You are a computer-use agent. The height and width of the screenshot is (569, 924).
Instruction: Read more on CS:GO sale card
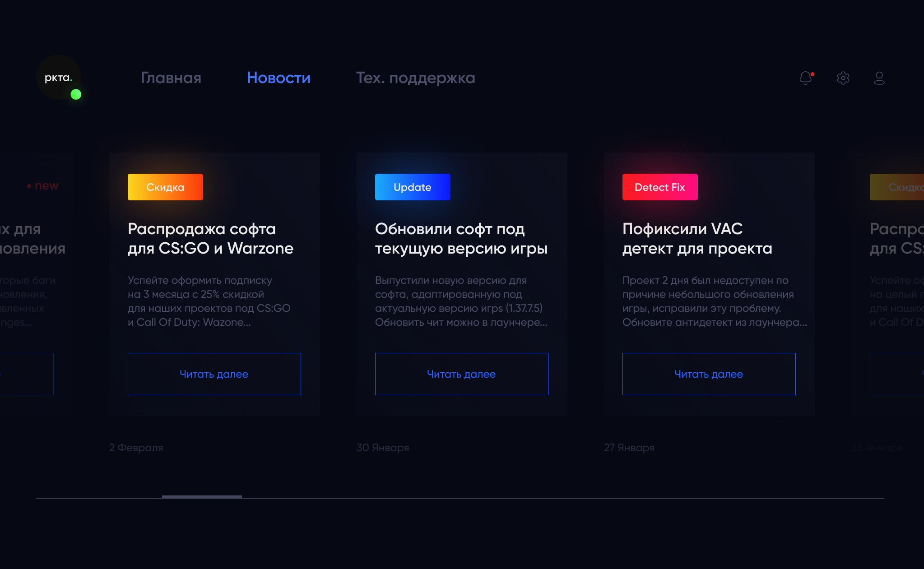click(x=214, y=374)
